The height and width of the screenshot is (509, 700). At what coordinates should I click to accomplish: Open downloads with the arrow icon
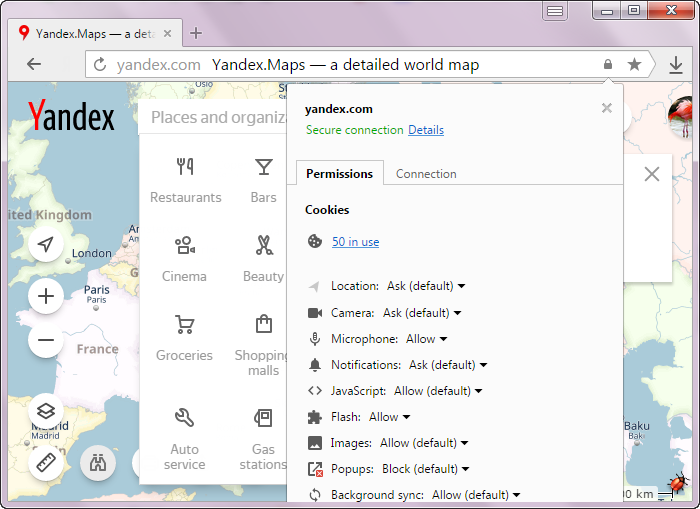[x=676, y=65]
